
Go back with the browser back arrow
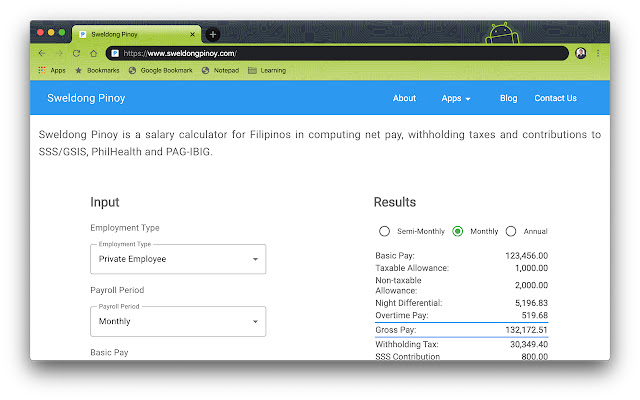click(42, 53)
